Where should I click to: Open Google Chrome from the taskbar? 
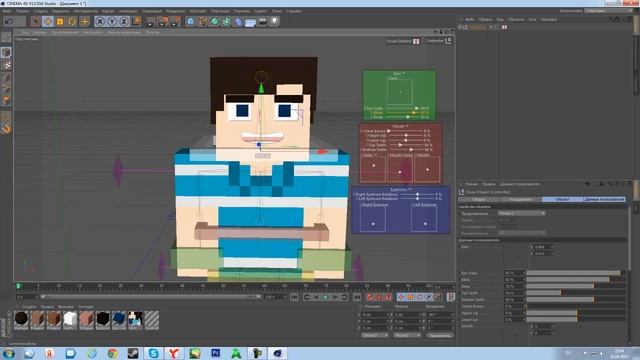pos(112,353)
